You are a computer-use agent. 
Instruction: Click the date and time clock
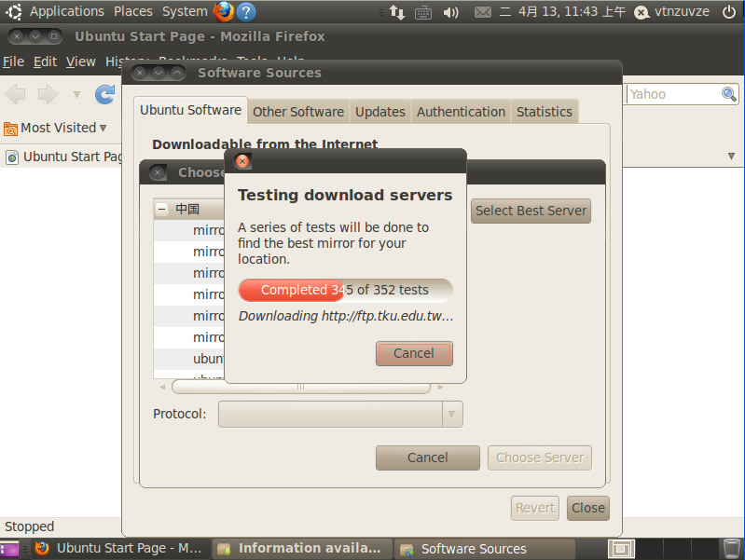(x=562, y=11)
